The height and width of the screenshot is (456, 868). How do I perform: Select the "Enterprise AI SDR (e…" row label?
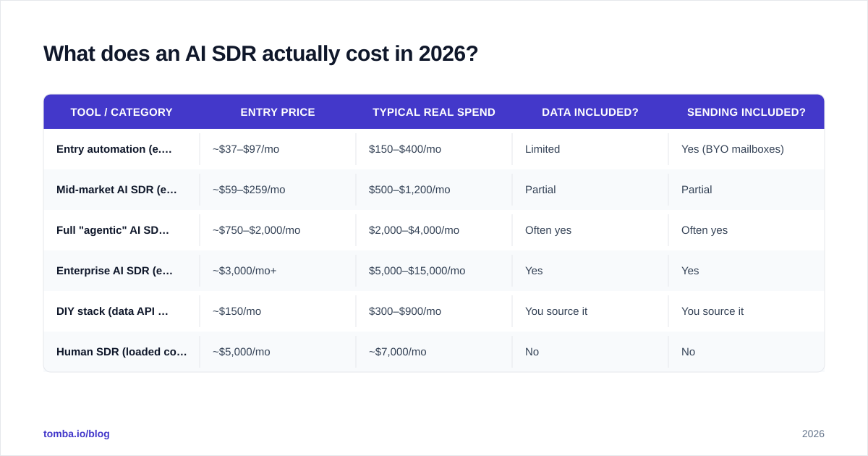[114, 271]
